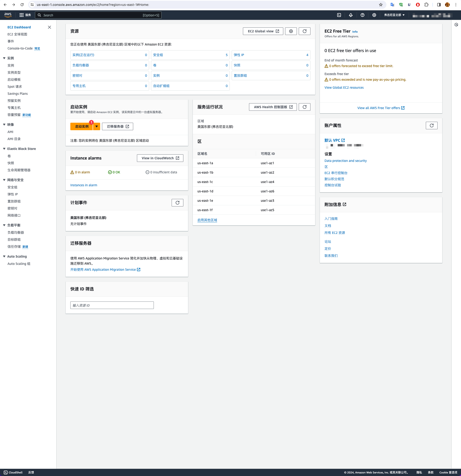Reload the browser page
Viewport: 461px width, 476px height.
point(22,5)
